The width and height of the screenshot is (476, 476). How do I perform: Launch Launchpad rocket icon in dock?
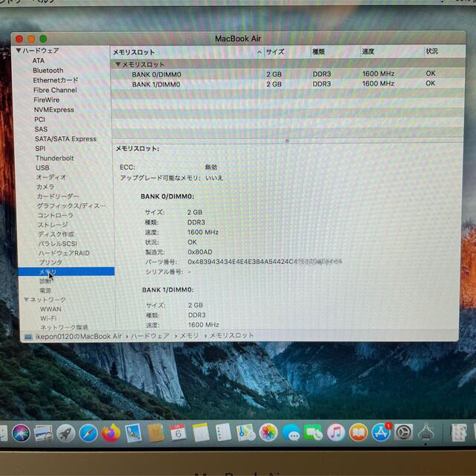click(66, 433)
